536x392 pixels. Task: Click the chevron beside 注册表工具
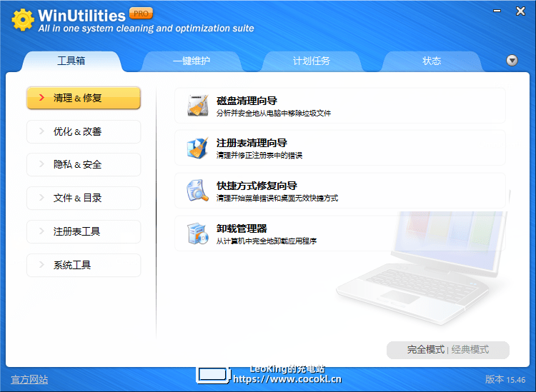pyautogui.click(x=41, y=231)
